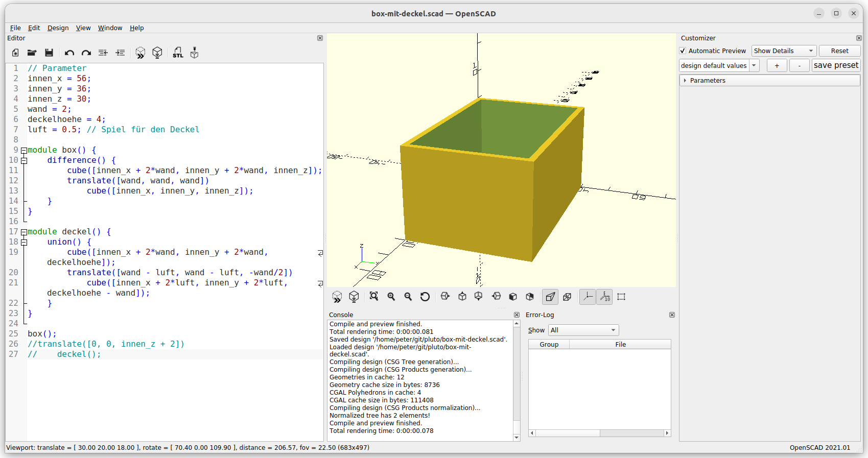This screenshot has width=868, height=458.
Task: Close the Customizer panel
Action: point(859,38)
